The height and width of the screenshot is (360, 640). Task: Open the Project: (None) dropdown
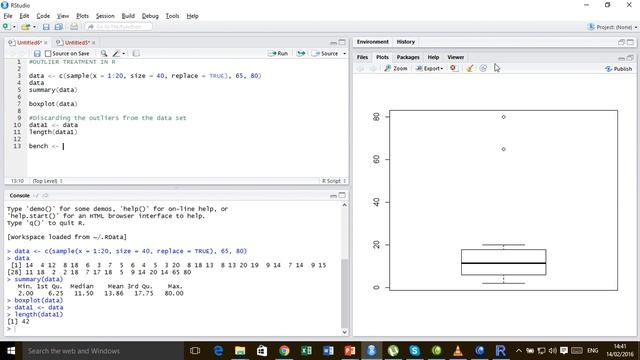click(612, 27)
